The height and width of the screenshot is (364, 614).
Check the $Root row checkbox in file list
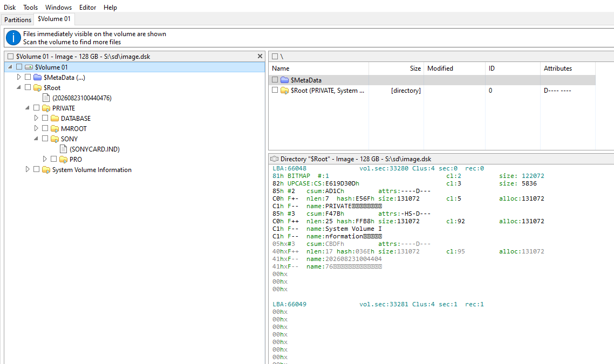point(275,90)
